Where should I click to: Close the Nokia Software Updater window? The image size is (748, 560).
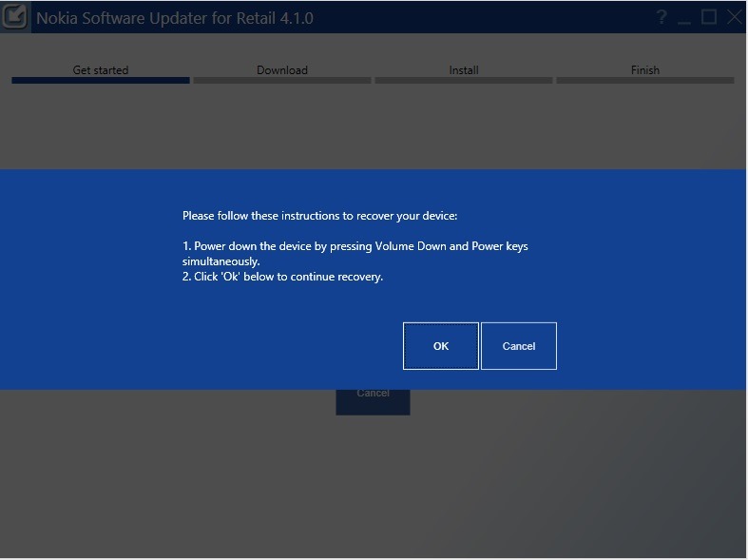(x=735, y=17)
